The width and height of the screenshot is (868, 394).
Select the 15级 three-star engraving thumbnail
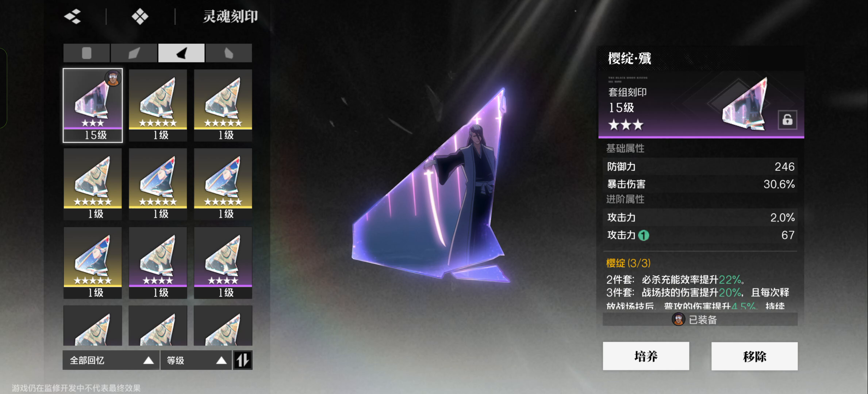click(93, 105)
